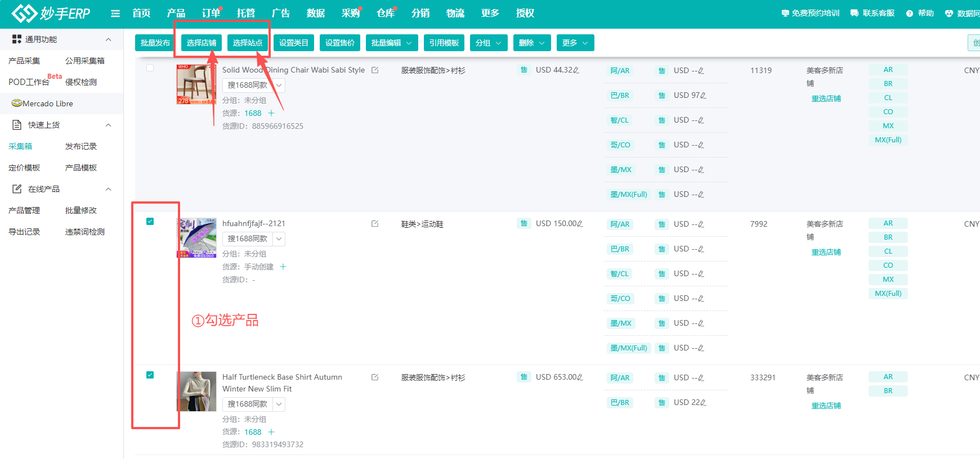Open the 仓库 top menu
Image resolution: width=980 pixels, height=459 pixels.
click(x=386, y=13)
